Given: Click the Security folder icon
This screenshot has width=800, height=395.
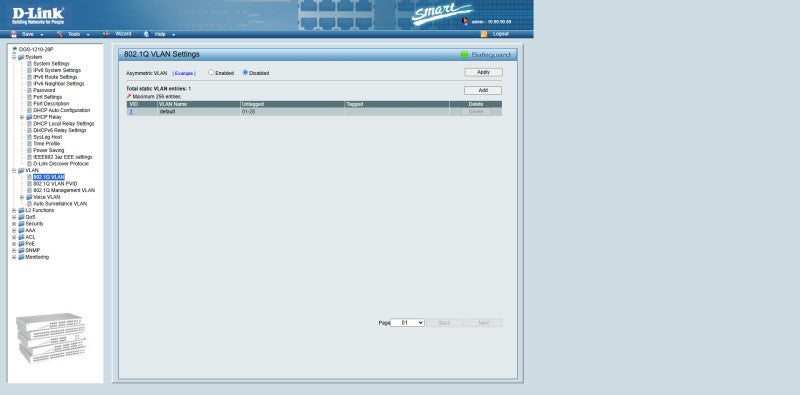Looking at the screenshot, I should tap(21, 224).
